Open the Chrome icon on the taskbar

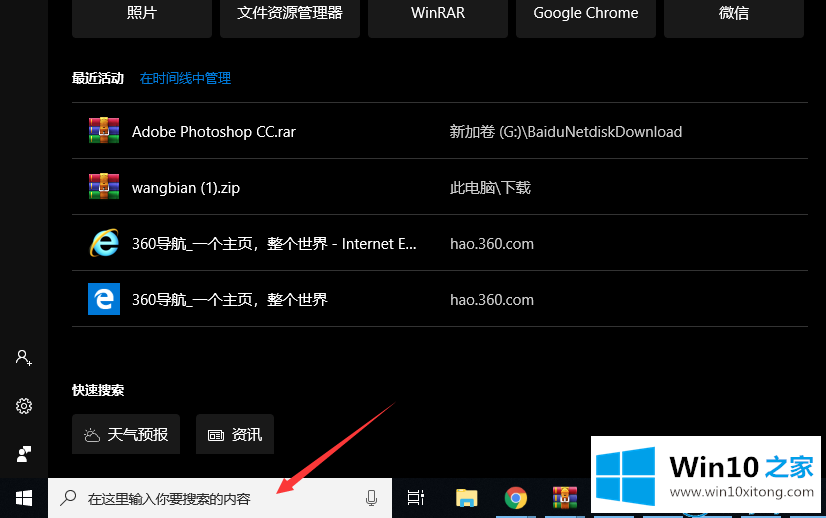(516, 498)
